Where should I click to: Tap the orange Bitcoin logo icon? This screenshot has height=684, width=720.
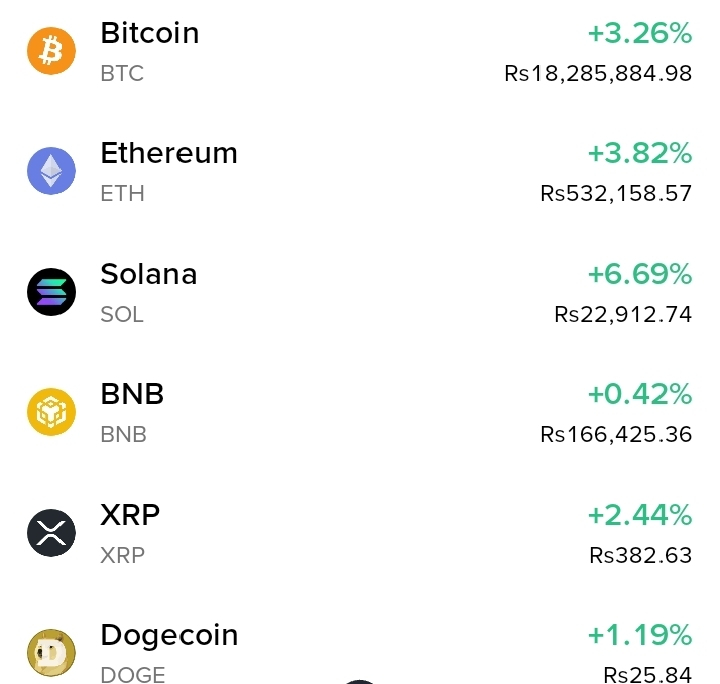(x=51, y=51)
